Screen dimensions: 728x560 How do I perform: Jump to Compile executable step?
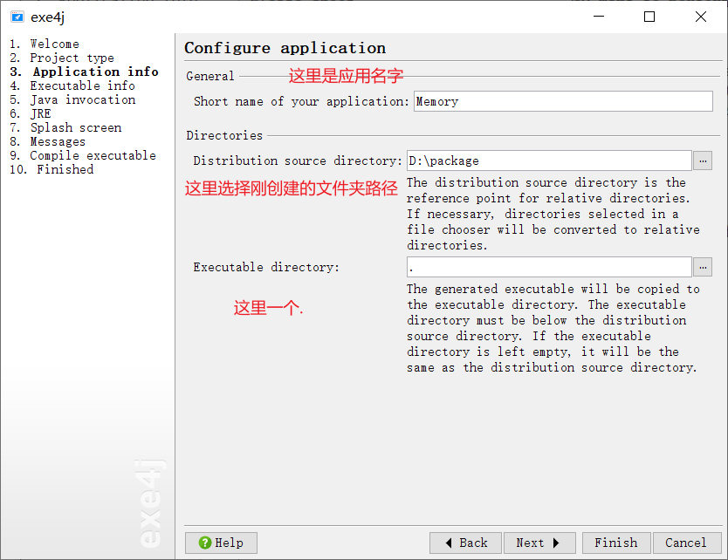click(93, 155)
